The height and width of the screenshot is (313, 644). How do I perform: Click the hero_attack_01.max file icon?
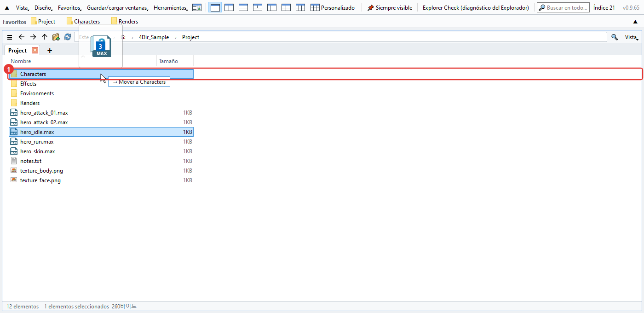pyautogui.click(x=14, y=113)
